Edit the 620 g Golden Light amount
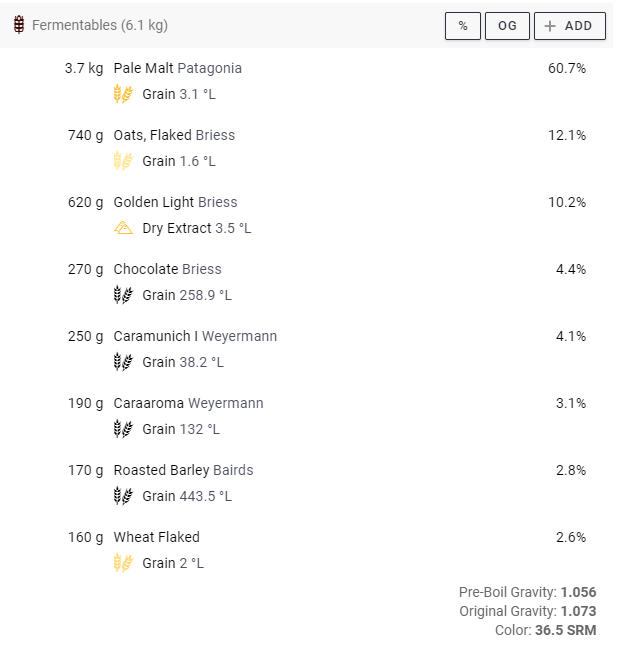The image size is (621, 647). pyautogui.click(x=85, y=202)
